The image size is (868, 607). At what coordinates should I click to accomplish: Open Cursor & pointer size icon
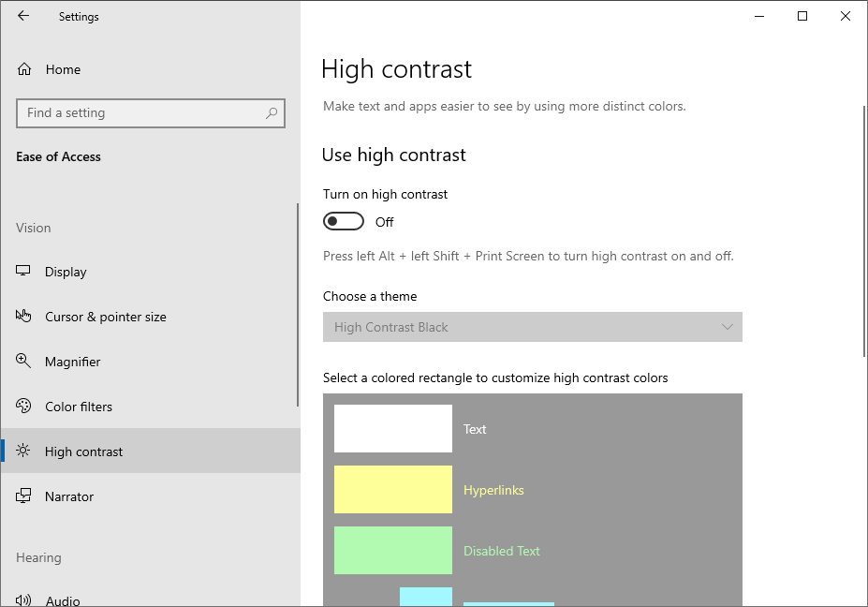pos(23,317)
